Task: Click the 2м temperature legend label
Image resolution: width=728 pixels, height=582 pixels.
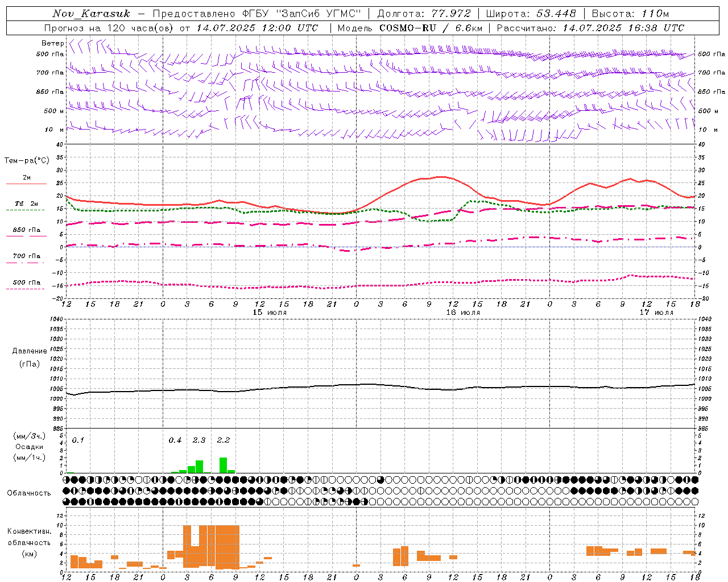Action: 27,178
